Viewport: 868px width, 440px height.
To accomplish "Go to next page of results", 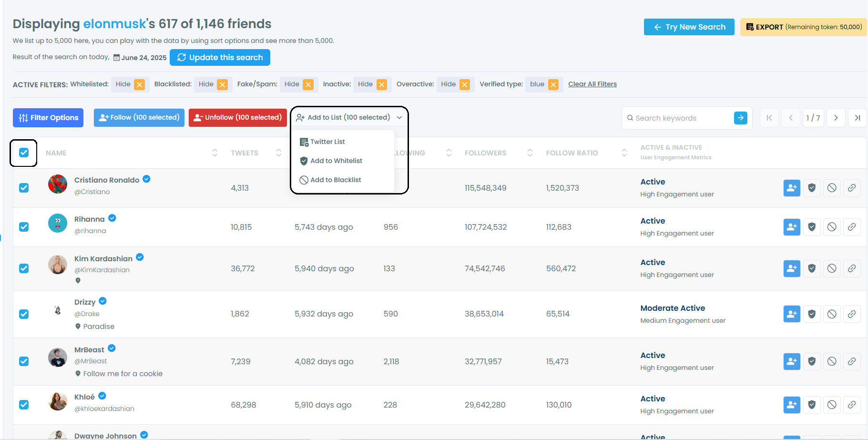I will click(x=836, y=118).
